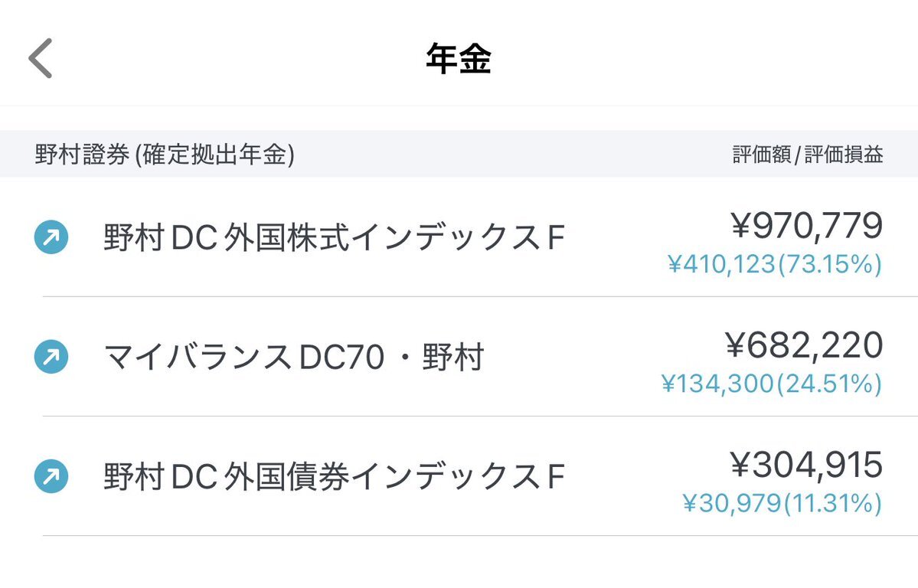Tap arrow icon beside 野村DC外国債券インデックスF

pyautogui.click(x=51, y=476)
